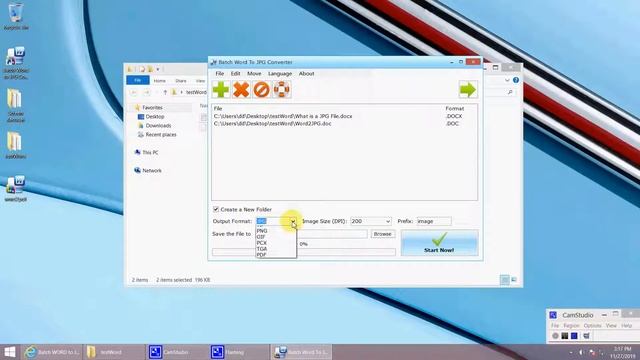Click CamStudio record button
This screenshot has width=640, height=360.
point(555,336)
